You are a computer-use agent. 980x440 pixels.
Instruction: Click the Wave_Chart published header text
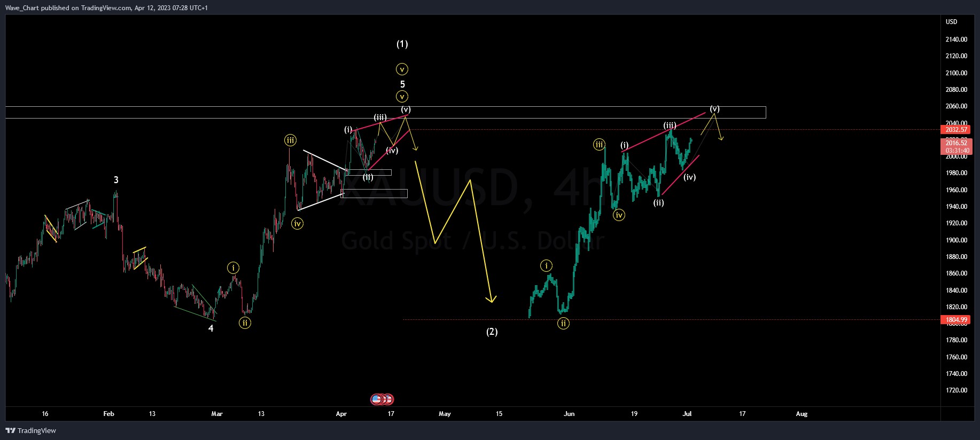(106, 7)
